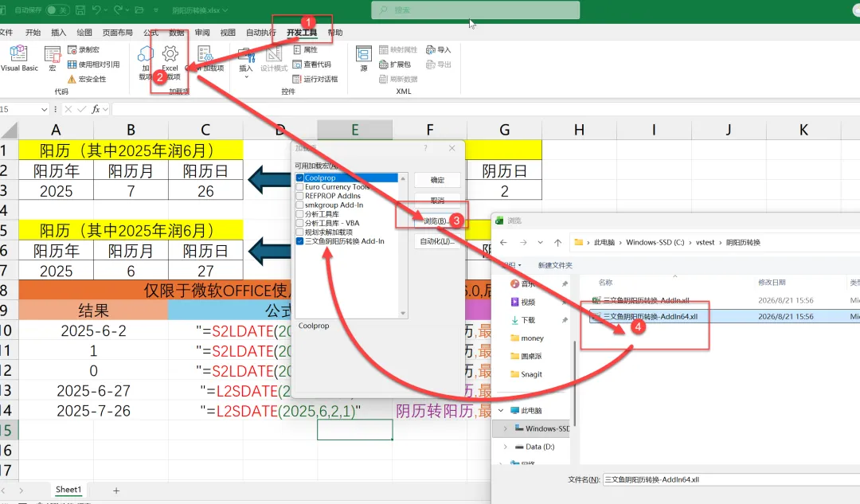The image size is (860, 504).
Task: Click the 自动化(U)... button
Action: (x=437, y=241)
